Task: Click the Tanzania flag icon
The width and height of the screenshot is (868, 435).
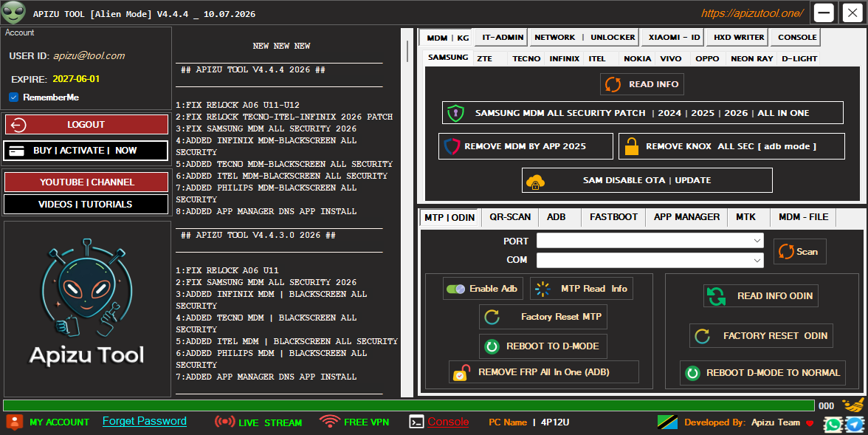Action: click(x=667, y=422)
